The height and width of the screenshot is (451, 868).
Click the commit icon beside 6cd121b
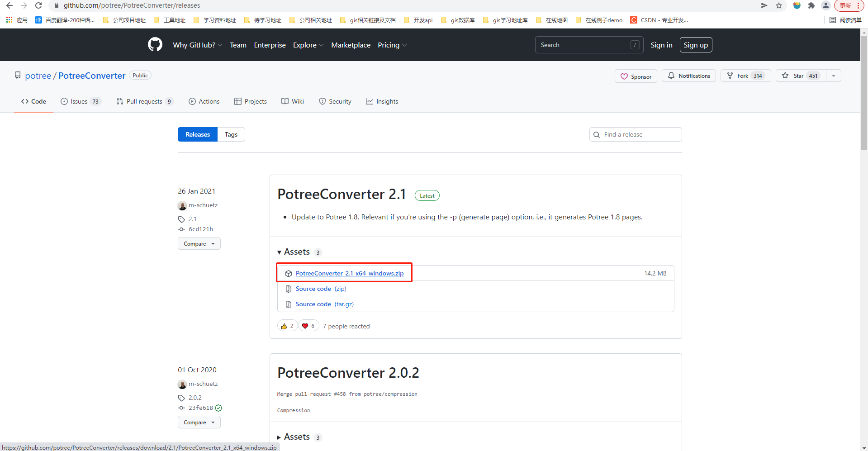(x=181, y=229)
